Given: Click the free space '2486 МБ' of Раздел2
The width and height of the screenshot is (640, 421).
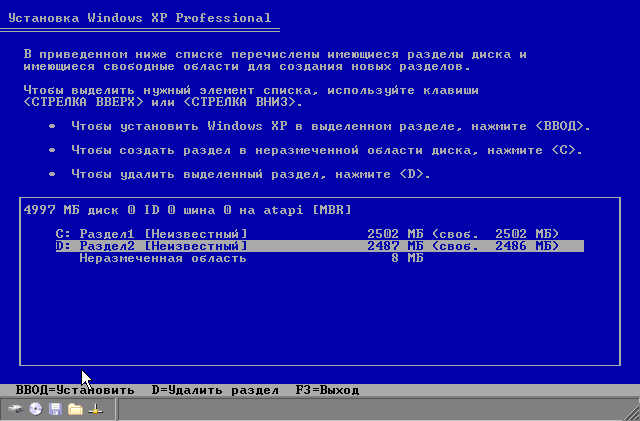Looking at the screenshot, I should tap(523, 246).
